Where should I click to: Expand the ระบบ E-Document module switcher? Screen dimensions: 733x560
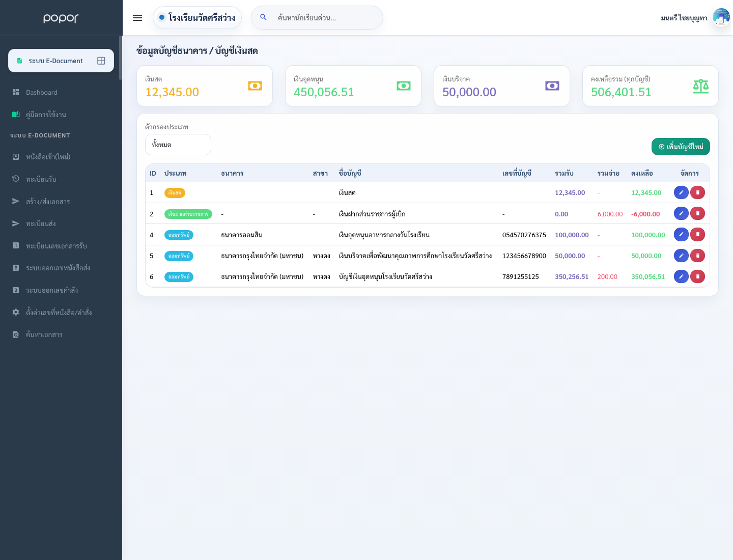click(x=61, y=61)
